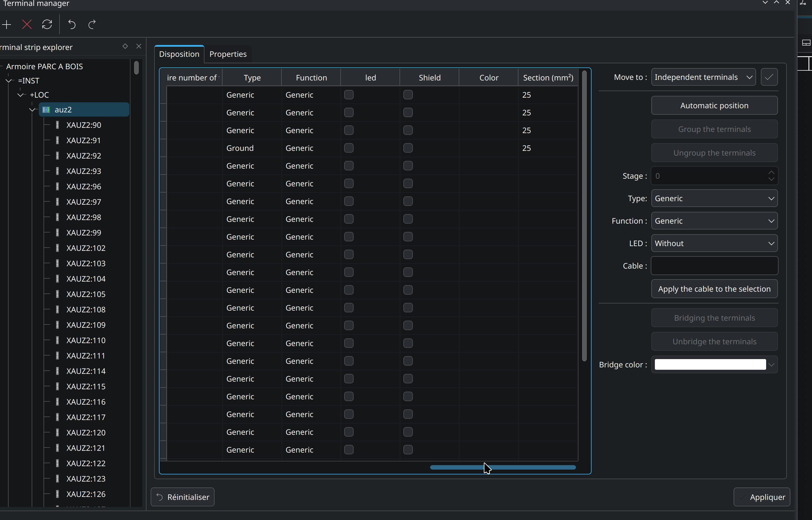This screenshot has width=812, height=520.
Task: Open the Move to dropdown
Action: (x=703, y=77)
